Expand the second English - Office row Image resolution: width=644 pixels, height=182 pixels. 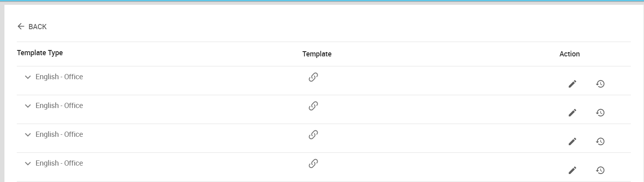coord(28,106)
